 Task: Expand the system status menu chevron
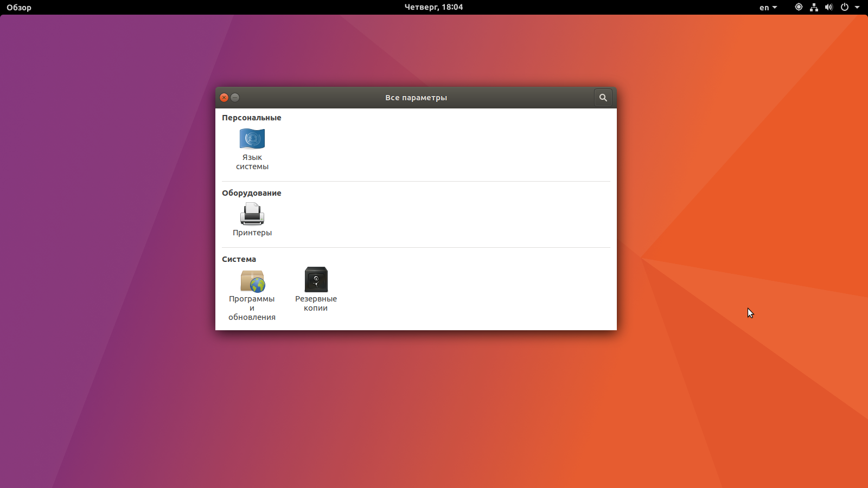tap(858, 7)
